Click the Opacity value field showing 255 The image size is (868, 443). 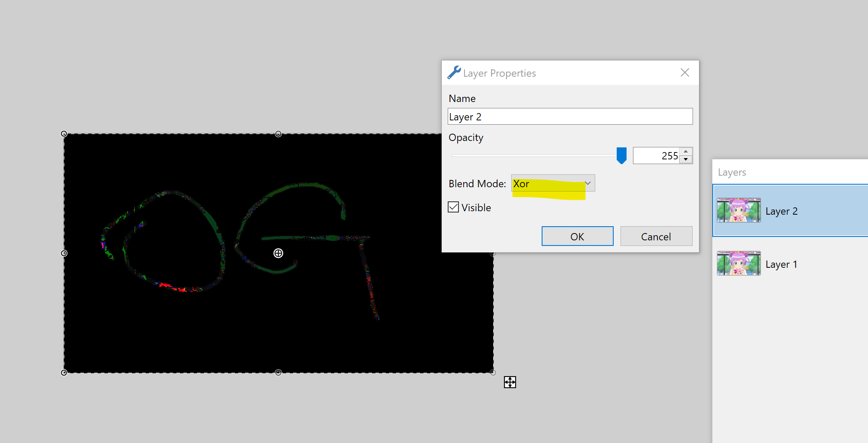coord(656,156)
